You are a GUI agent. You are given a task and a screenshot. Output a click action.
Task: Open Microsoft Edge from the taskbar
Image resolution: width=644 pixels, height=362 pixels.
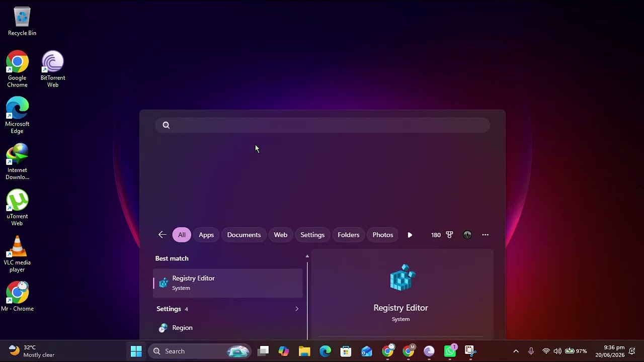pos(325,351)
